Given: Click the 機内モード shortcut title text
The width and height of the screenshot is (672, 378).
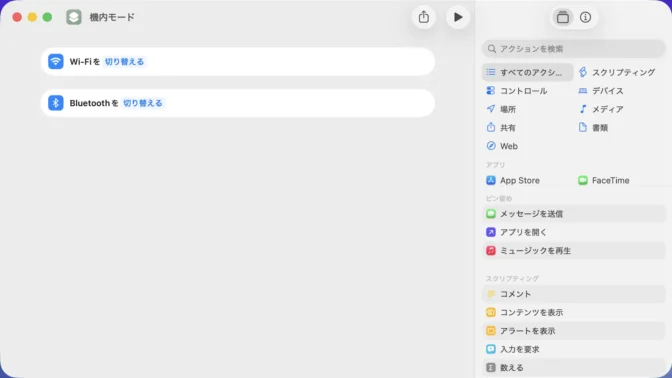Looking at the screenshot, I should point(112,17).
